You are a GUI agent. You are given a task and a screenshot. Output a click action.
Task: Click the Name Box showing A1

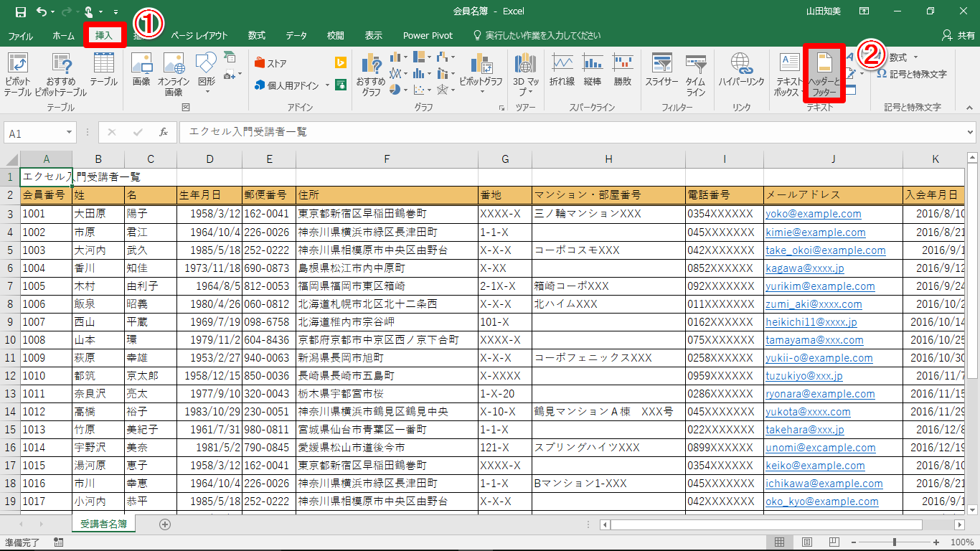34,133
